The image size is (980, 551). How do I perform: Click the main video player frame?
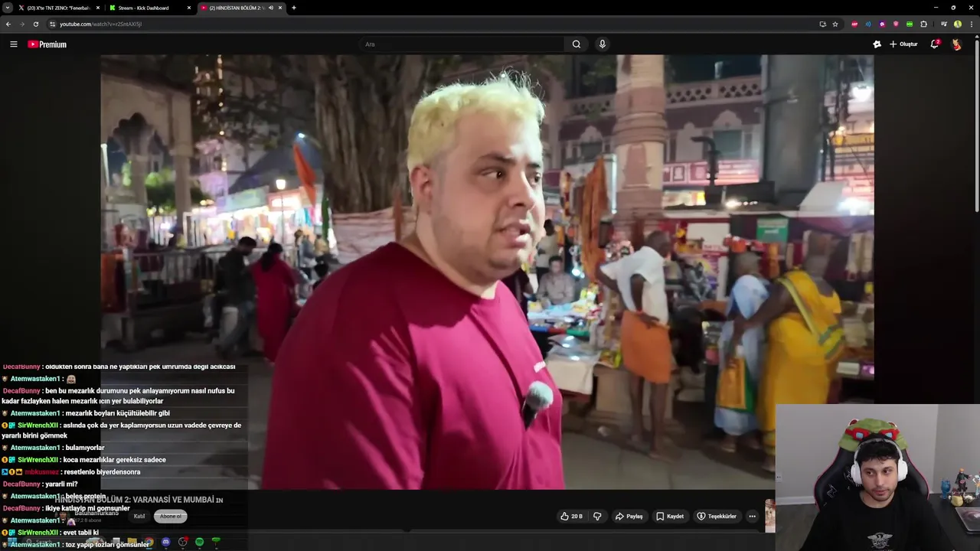point(487,272)
